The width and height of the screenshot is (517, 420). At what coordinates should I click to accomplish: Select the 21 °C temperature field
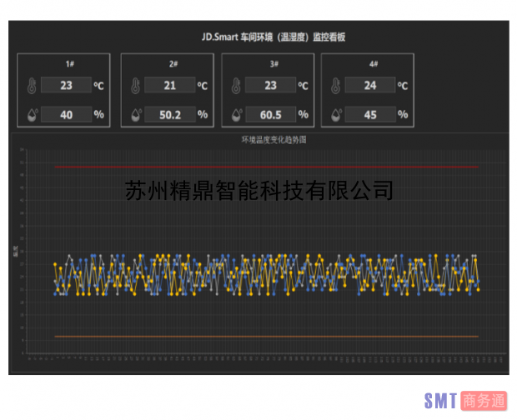click(169, 85)
